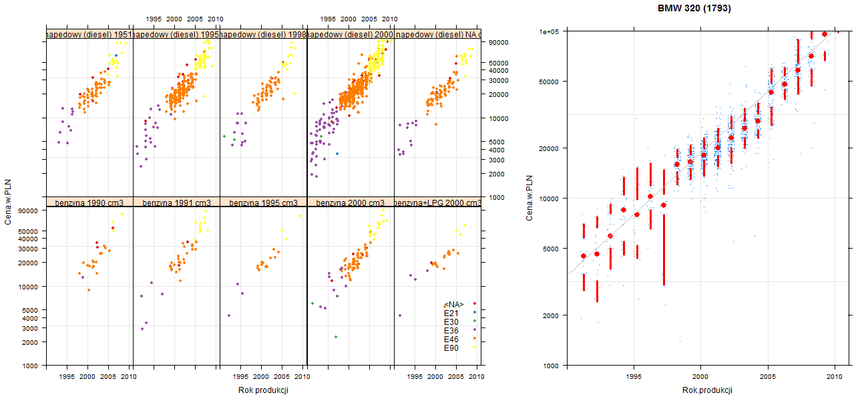Select the 1000 tick label beside the benzyna row

point(31,366)
